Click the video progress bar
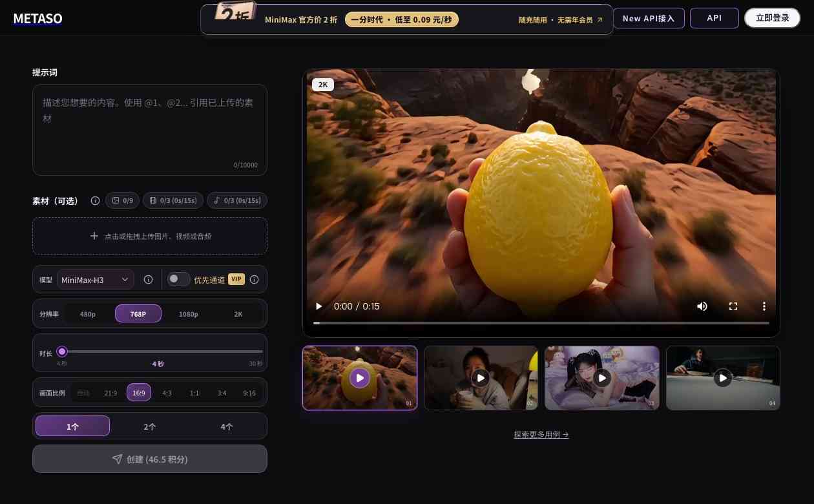814x504 pixels. (541, 322)
